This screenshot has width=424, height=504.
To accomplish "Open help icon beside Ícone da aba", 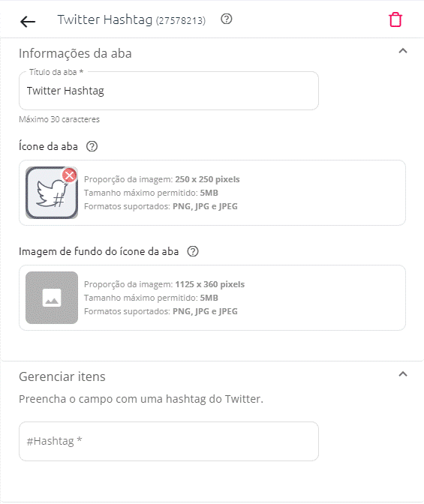I will 92,146.
